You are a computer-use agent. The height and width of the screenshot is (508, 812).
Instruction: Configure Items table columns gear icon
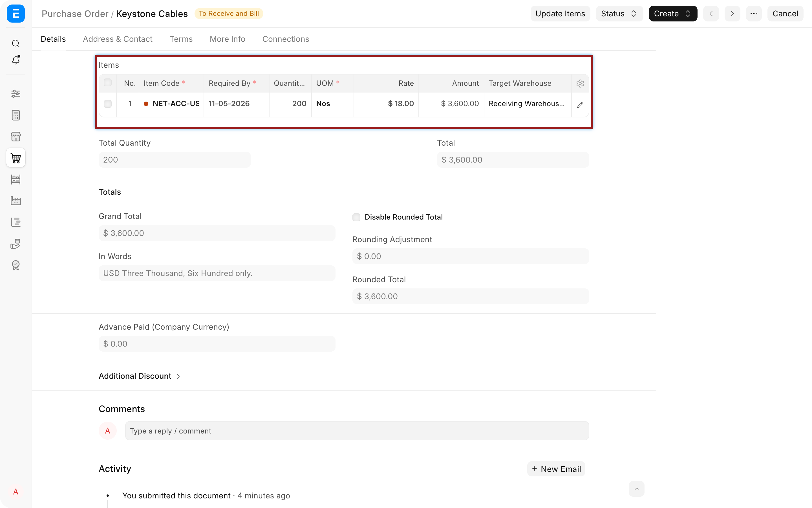point(580,83)
